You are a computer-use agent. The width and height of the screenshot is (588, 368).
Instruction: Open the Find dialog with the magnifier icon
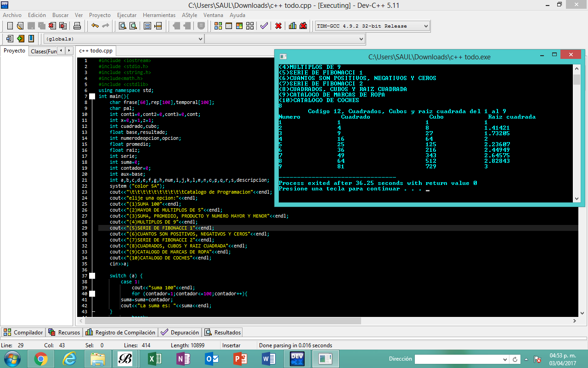122,26
